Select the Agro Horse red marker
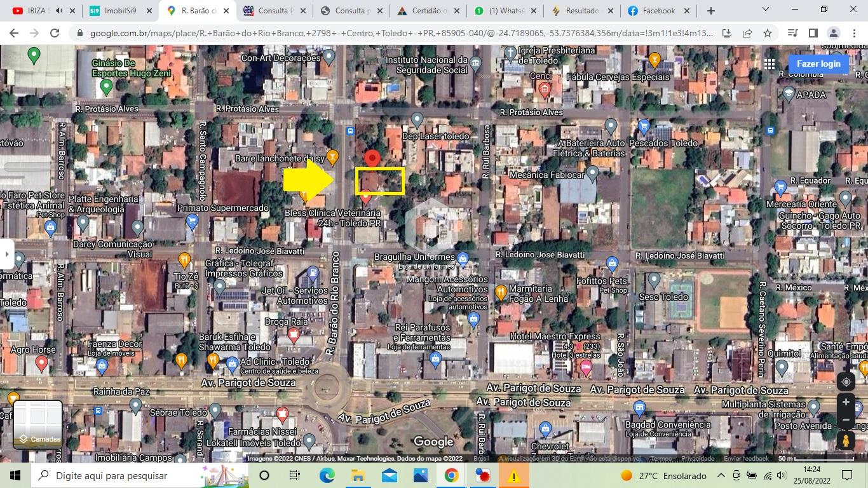Screen dimensions: 868x488 (41, 363)
